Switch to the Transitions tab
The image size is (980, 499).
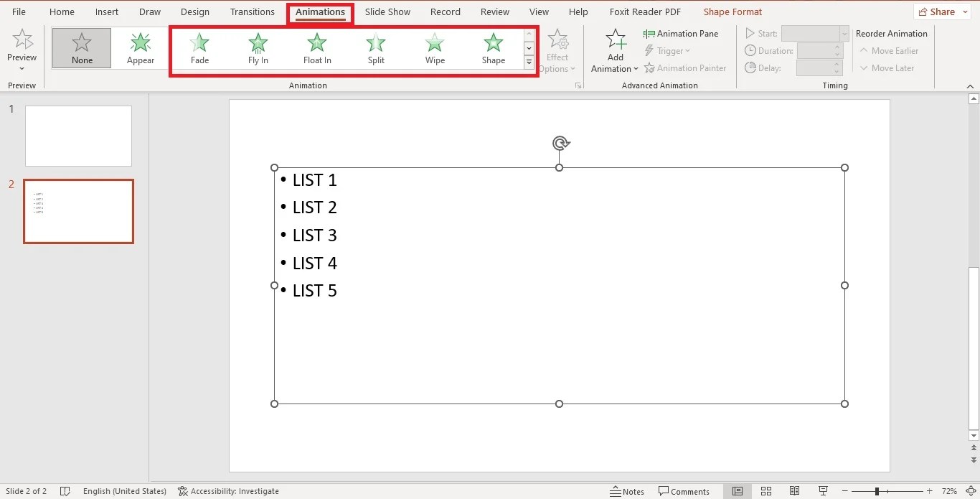[253, 11]
